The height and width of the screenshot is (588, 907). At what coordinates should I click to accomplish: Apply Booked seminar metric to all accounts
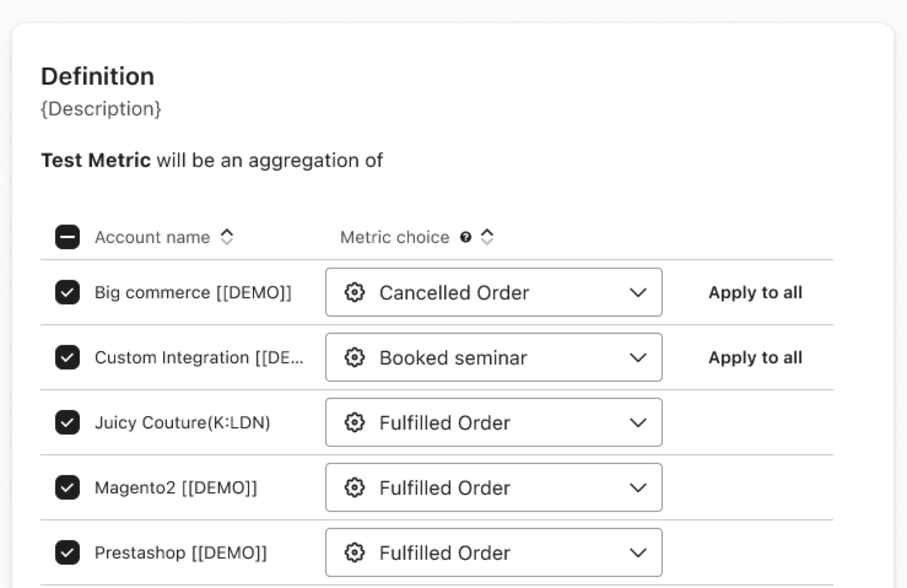[755, 357]
